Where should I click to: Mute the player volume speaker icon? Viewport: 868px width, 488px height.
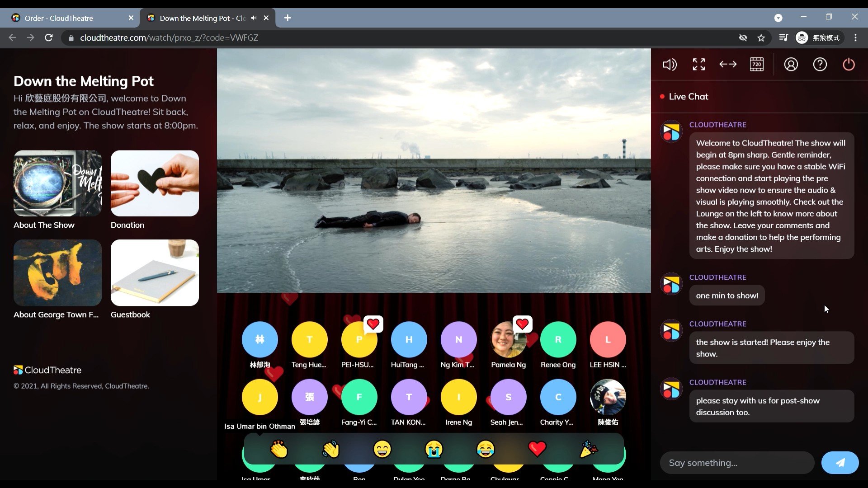670,65
